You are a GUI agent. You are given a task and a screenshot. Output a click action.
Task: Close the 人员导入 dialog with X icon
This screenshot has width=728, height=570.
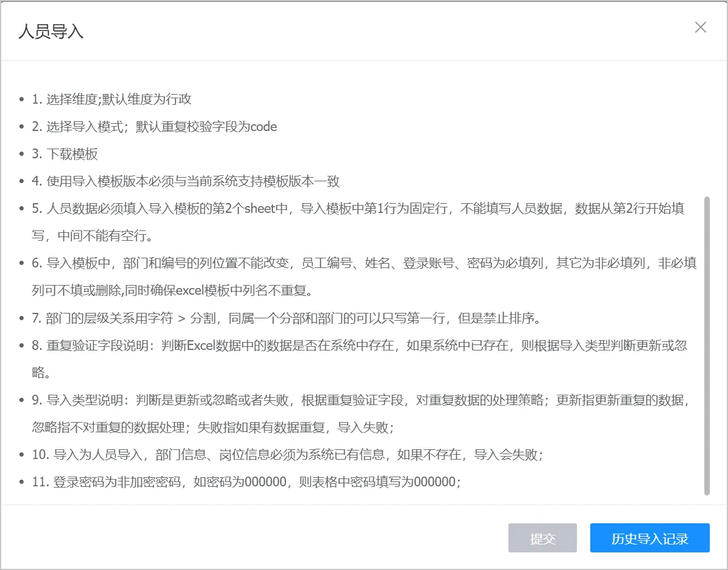(x=701, y=27)
